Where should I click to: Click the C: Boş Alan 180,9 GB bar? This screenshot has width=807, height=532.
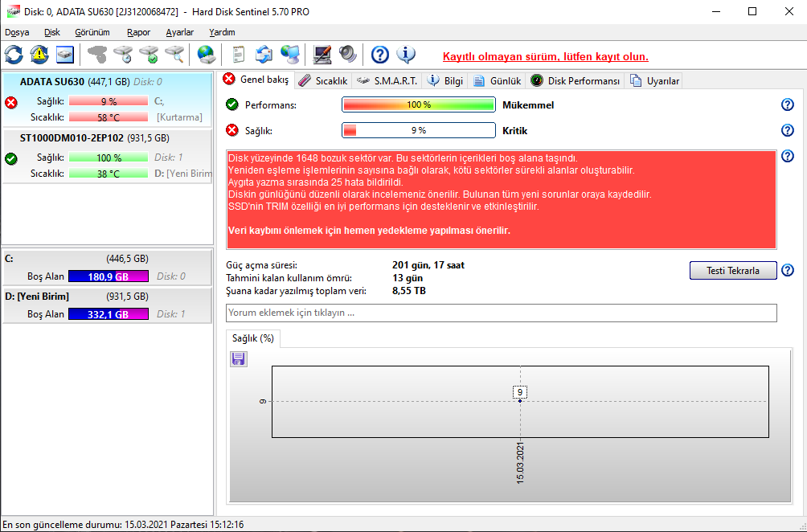click(x=108, y=276)
